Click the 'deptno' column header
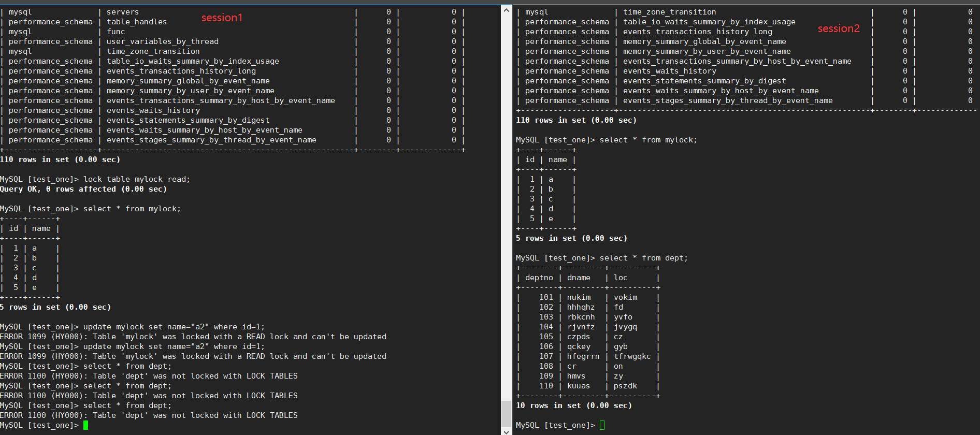The height and width of the screenshot is (435, 980). coord(539,278)
